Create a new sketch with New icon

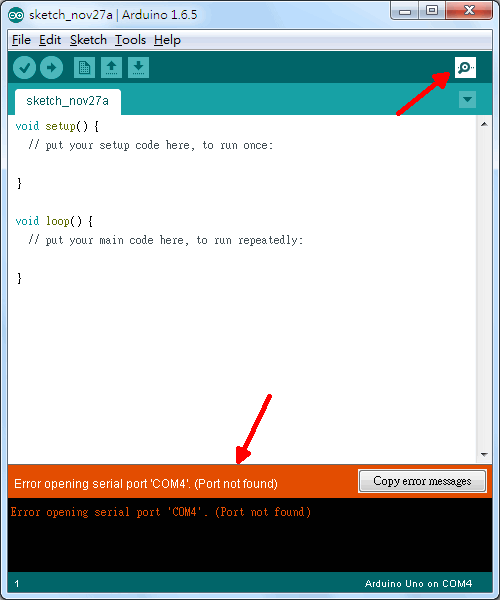tap(84, 68)
